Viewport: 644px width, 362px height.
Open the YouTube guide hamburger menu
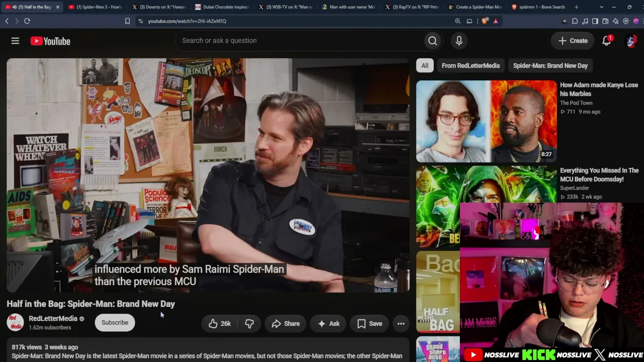[15, 41]
